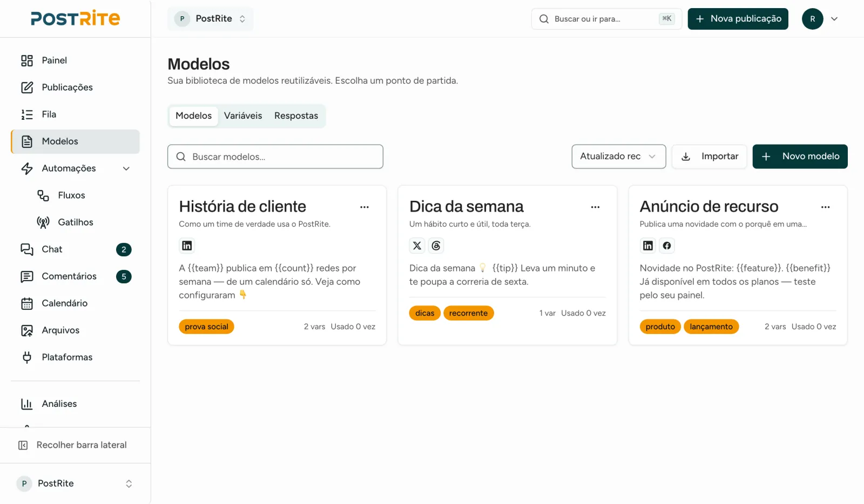
Task: Click the lançamento tag
Action: [711, 327]
